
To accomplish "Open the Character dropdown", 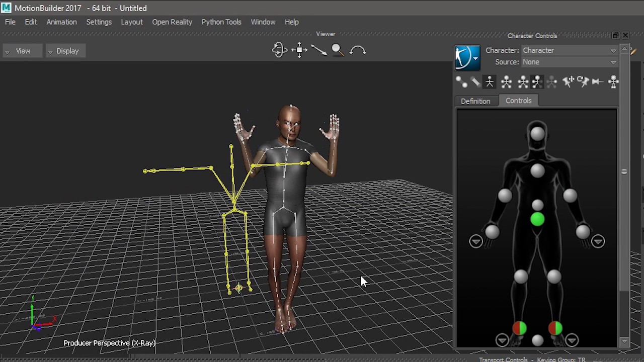I will [569, 50].
